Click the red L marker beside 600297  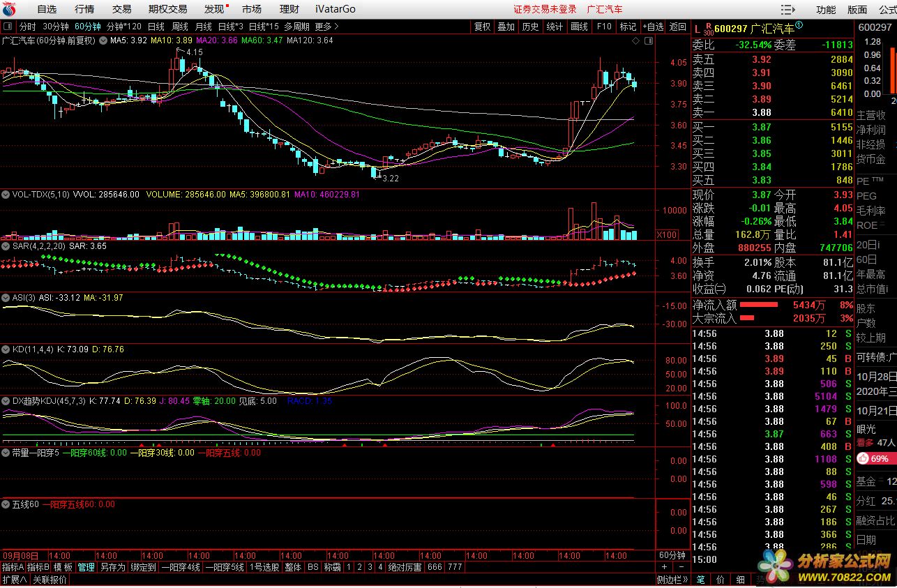pos(697,28)
